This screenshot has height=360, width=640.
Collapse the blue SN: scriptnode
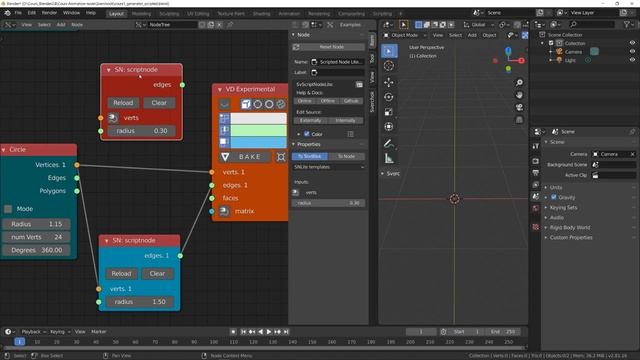click(x=107, y=241)
